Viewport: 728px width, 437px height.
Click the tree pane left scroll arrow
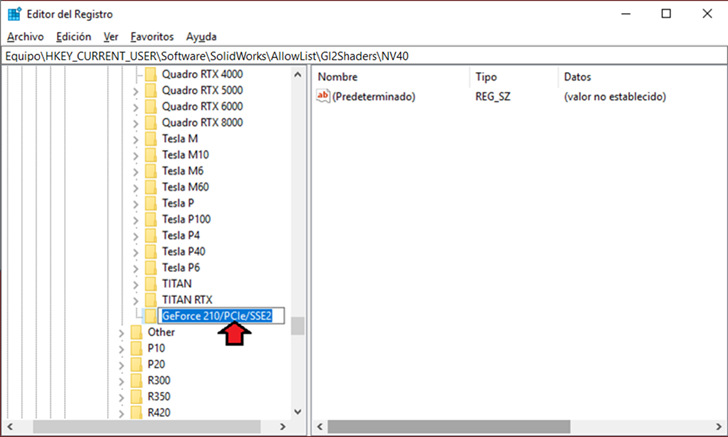point(10,426)
